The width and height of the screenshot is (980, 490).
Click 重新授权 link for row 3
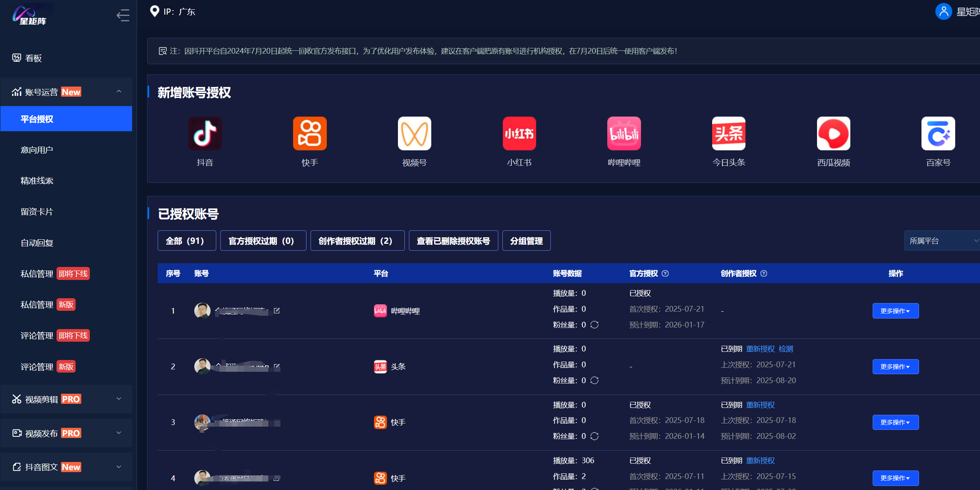[x=760, y=405]
